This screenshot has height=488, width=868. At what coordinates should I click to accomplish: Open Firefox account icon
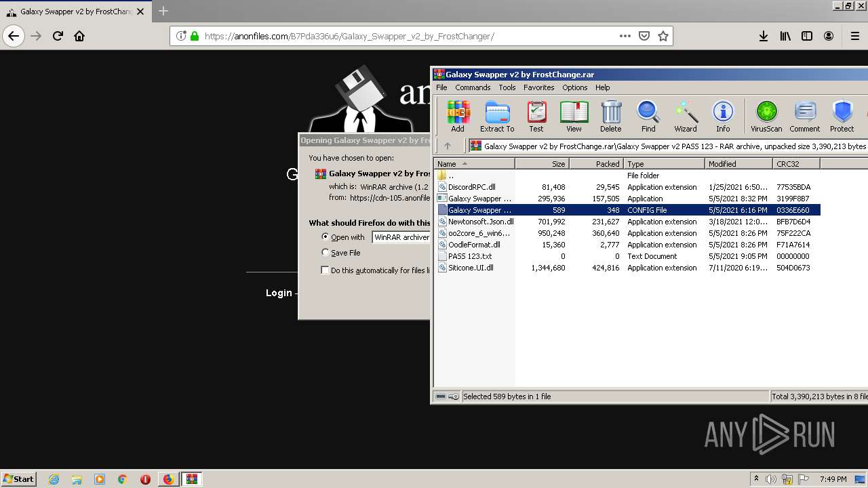(829, 36)
